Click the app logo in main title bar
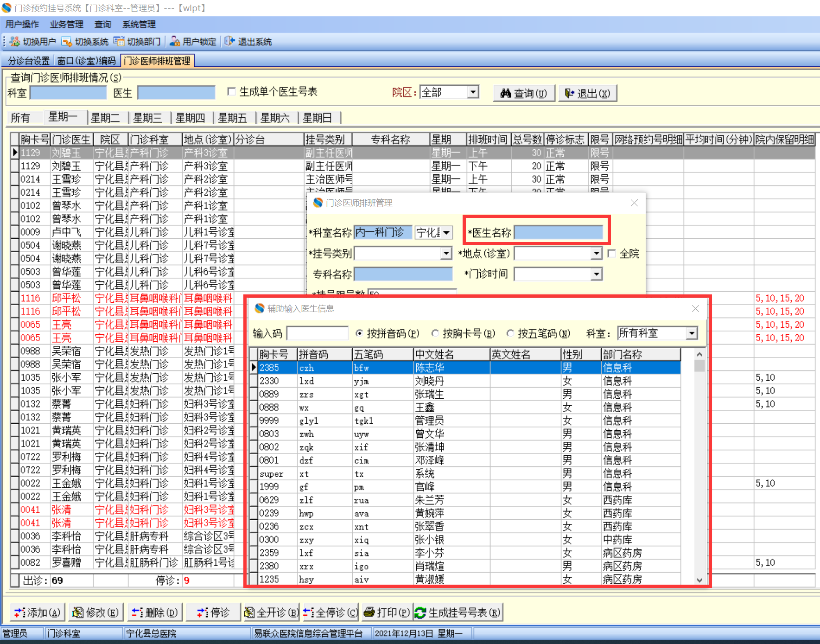The height and width of the screenshot is (644, 820). click(x=6, y=8)
